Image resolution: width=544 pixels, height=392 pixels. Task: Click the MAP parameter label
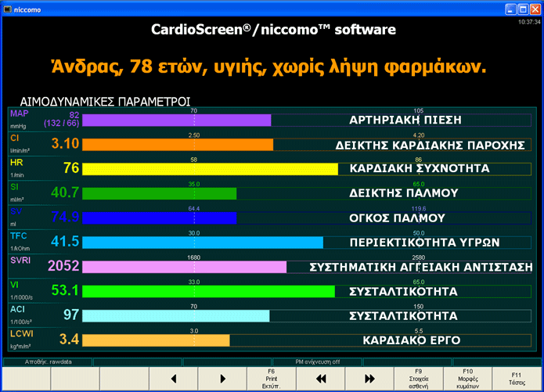coord(20,113)
